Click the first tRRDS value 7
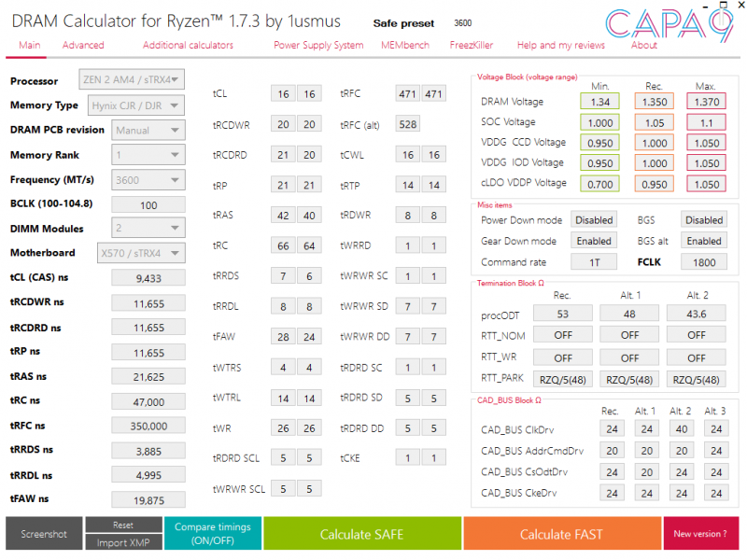Image resolution: width=747 pixels, height=560 pixels. tap(283, 275)
